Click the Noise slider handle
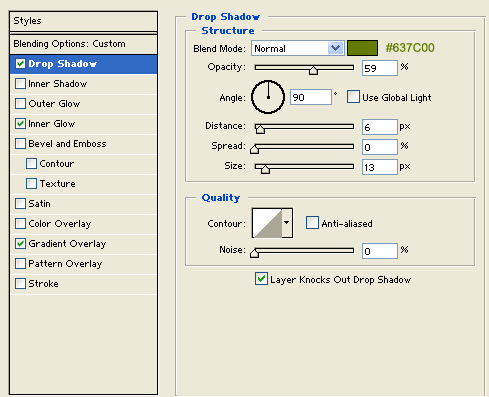Screen dimensions: 489x397 [x=254, y=253]
